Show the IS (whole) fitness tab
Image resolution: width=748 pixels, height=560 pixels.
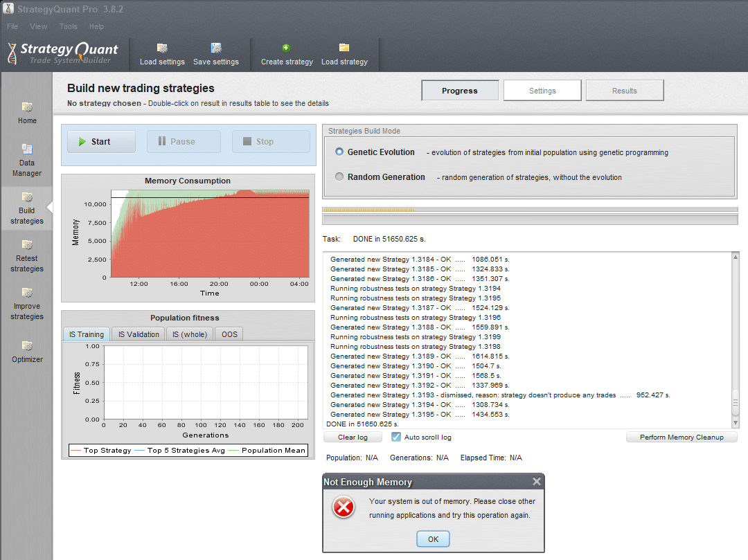[x=190, y=334]
